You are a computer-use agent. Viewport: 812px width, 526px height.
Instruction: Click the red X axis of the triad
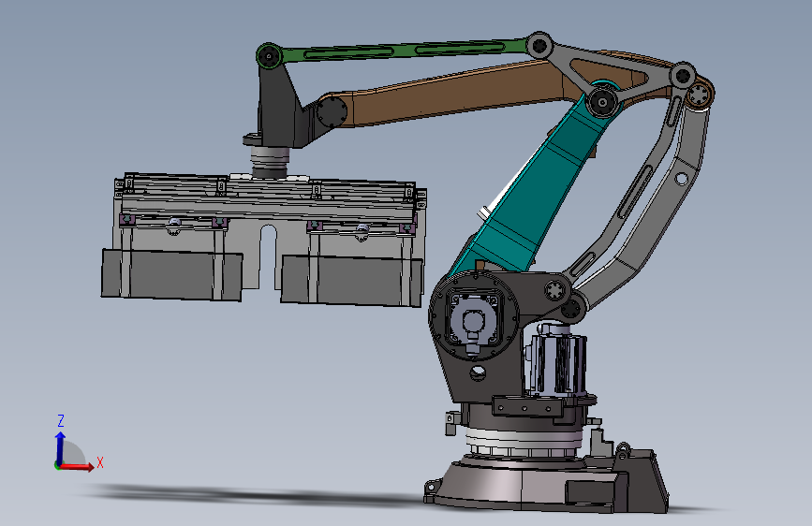[x=77, y=466]
